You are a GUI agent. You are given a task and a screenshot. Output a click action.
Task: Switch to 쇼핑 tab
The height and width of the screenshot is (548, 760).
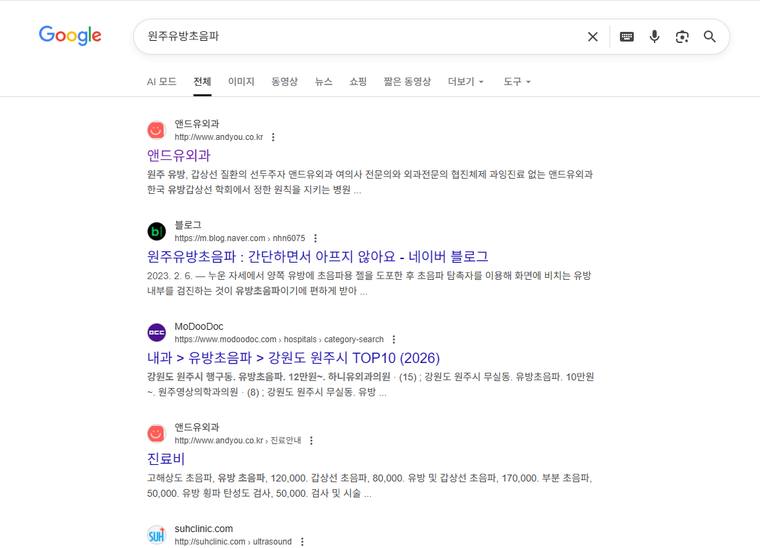click(x=358, y=81)
